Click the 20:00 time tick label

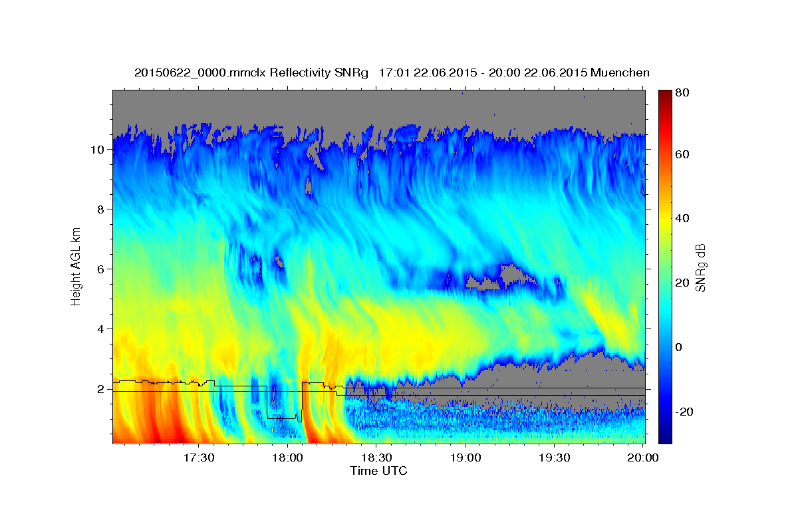coord(643,458)
